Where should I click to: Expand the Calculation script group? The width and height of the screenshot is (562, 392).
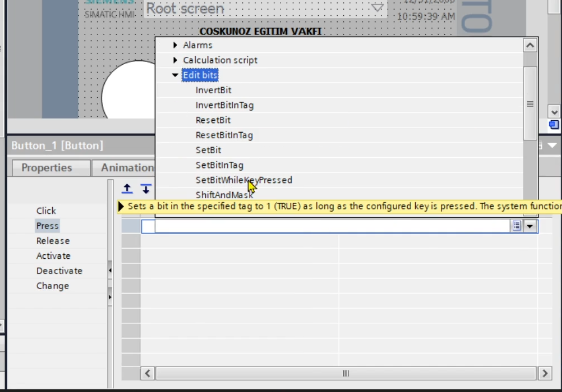tap(175, 60)
